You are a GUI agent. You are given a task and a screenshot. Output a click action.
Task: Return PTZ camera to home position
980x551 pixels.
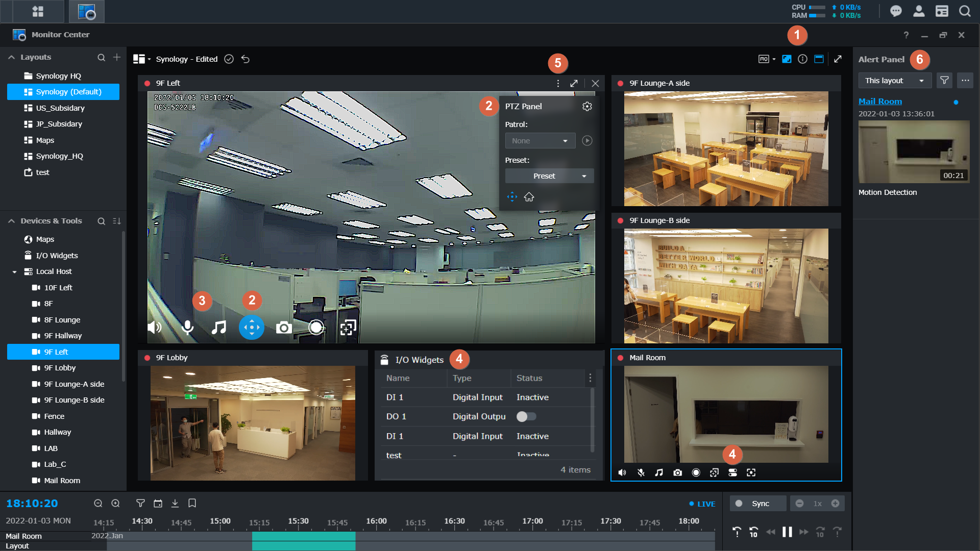(529, 196)
